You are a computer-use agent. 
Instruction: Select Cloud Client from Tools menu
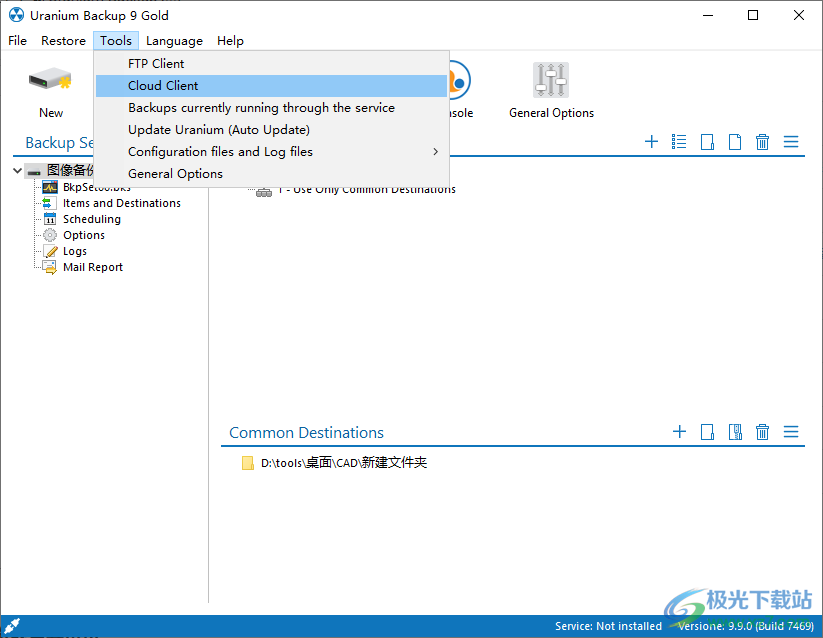163,86
